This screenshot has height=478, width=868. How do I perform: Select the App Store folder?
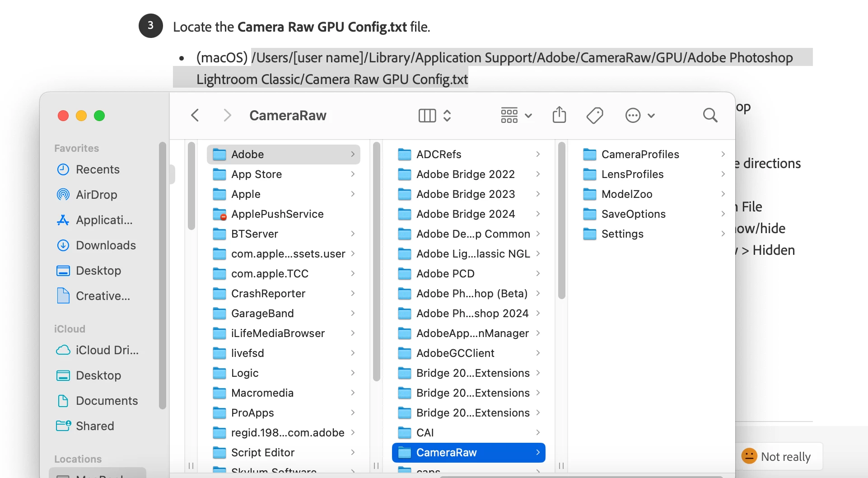[283, 174]
